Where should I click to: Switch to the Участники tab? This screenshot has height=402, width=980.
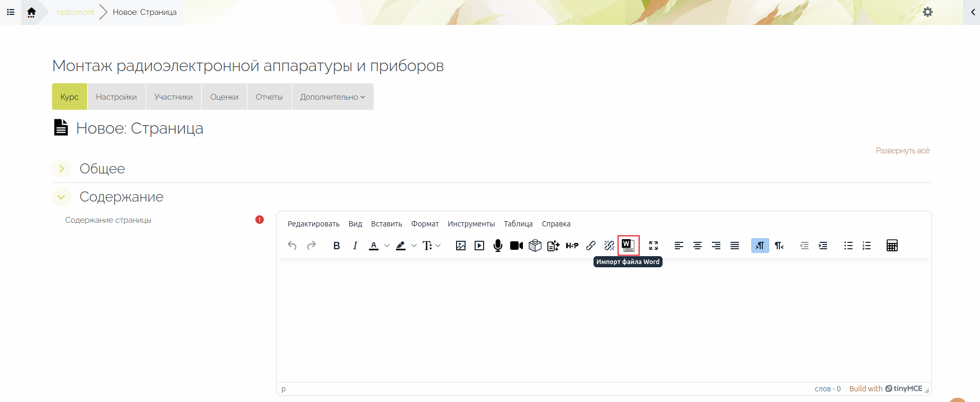pos(173,97)
